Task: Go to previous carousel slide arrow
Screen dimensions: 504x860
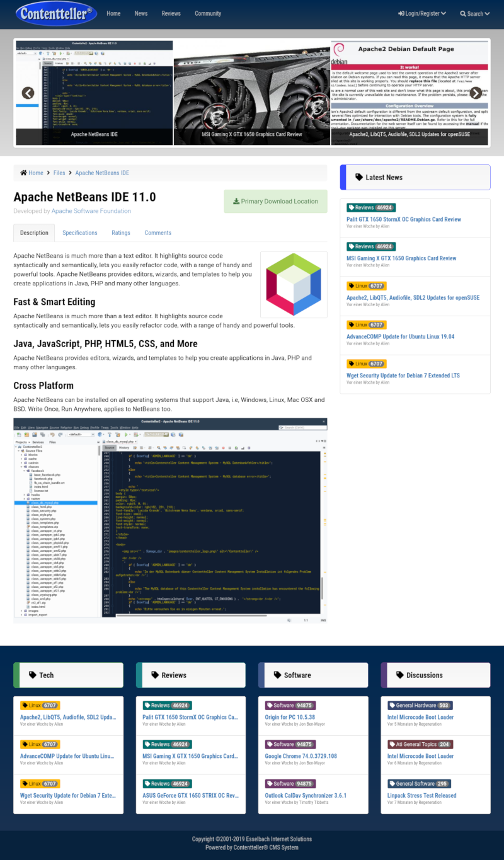Action: click(28, 93)
